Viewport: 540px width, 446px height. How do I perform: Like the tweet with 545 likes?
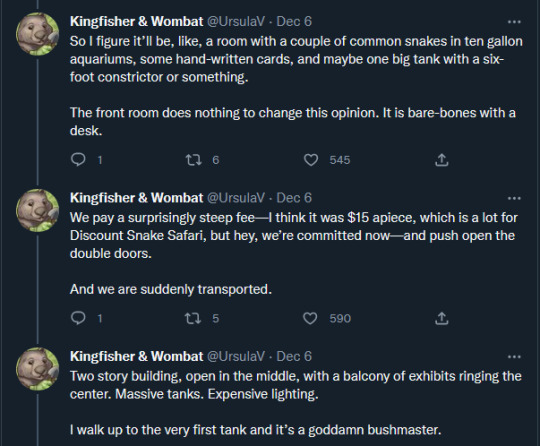click(311, 160)
